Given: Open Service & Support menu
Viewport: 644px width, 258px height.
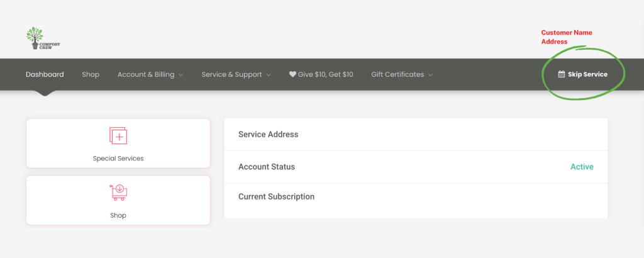Looking at the screenshot, I should click(x=231, y=74).
